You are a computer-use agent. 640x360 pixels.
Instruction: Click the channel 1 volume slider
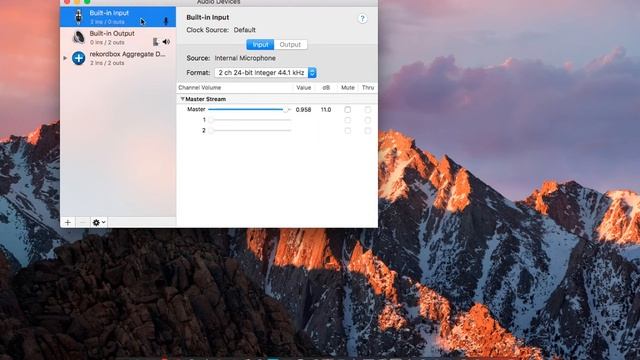pyautogui.click(x=249, y=120)
